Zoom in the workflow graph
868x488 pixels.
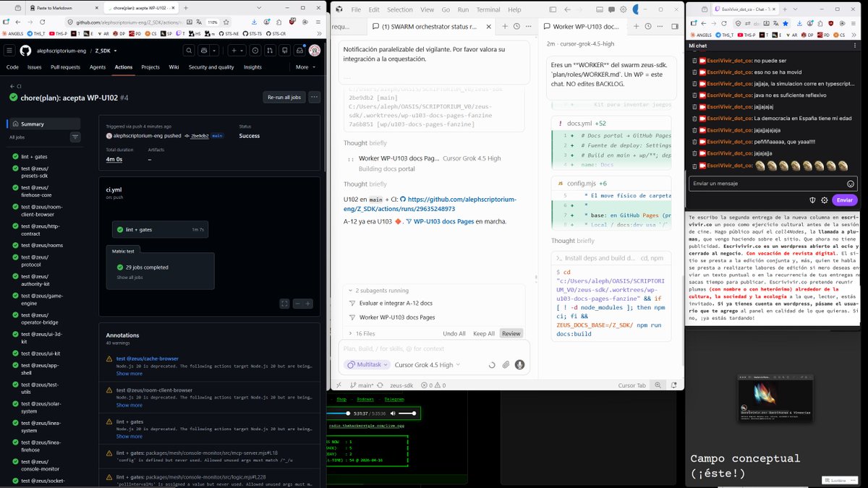click(x=307, y=304)
